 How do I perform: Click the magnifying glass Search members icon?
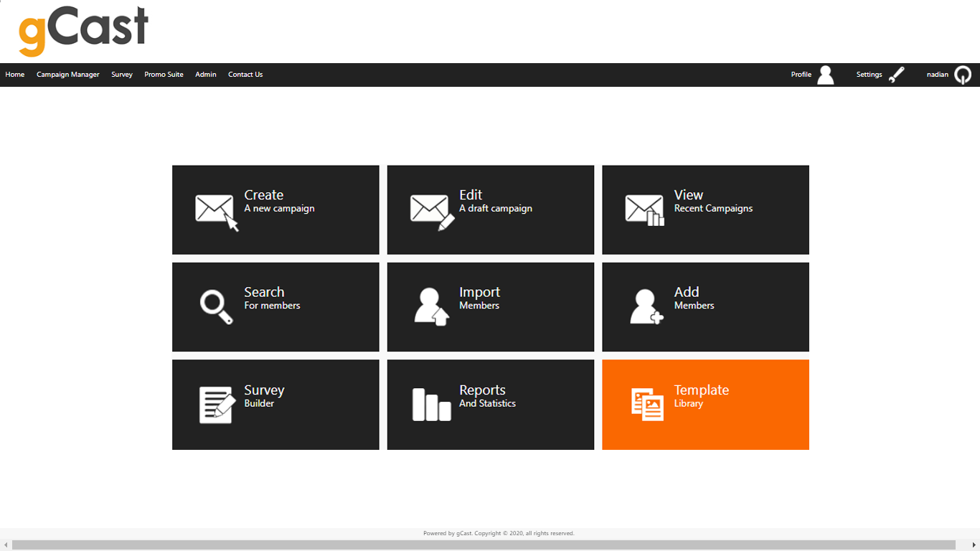tap(215, 306)
